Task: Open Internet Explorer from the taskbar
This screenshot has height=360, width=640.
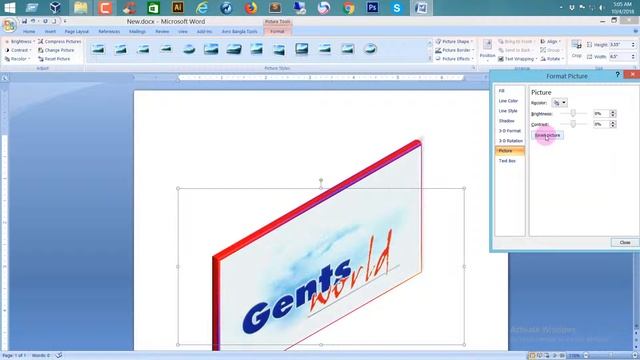Action: [202, 8]
